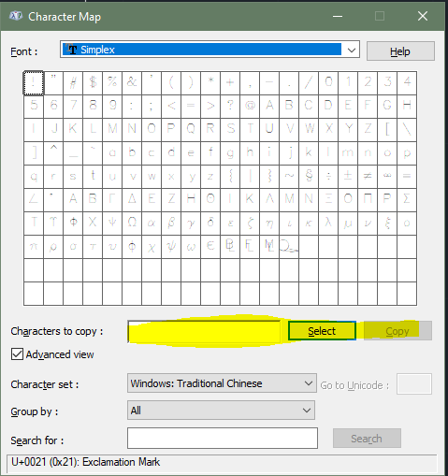Viewport: 448px width, 476px height.
Task: Select the Greek mu μ character cell
Action: point(348,224)
